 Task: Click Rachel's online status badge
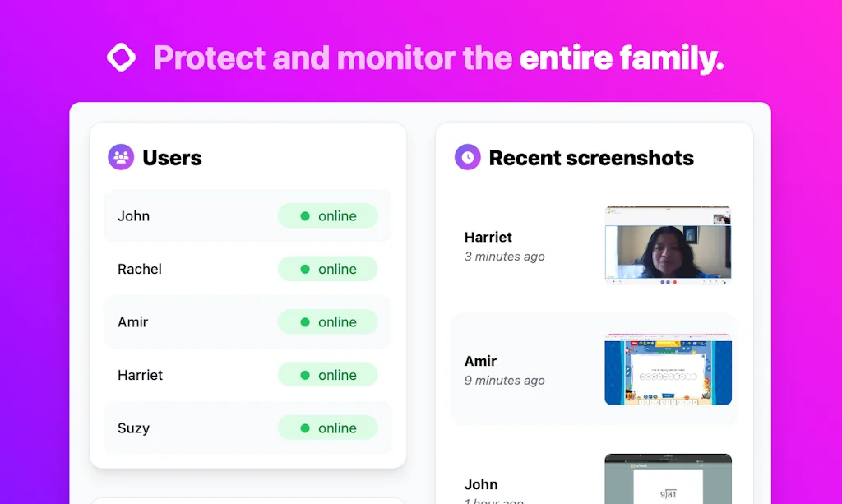click(328, 269)
